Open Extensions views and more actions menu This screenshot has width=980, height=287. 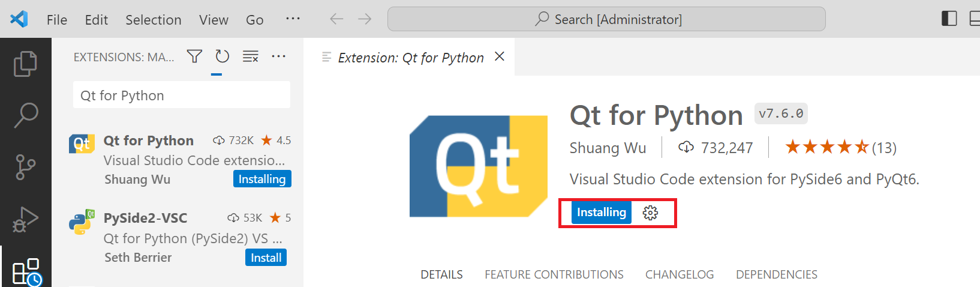[x=278, y=56]
